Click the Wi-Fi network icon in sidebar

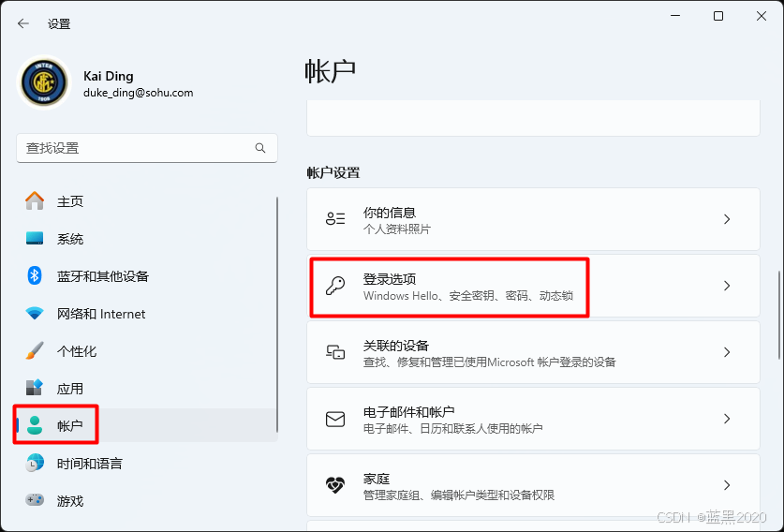click(35, 314)
